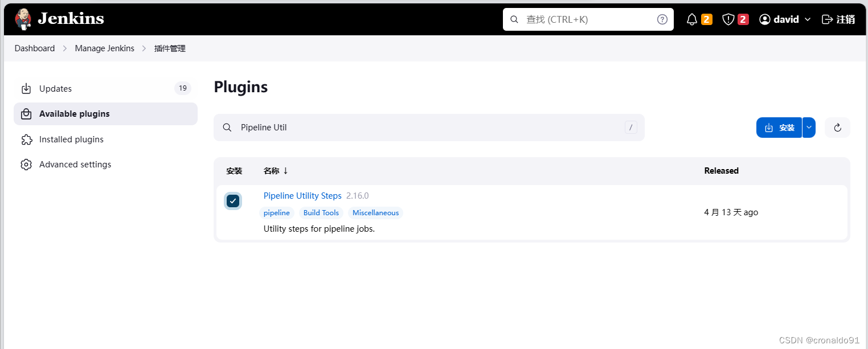Click the search help question mark icon

(662, 19)
